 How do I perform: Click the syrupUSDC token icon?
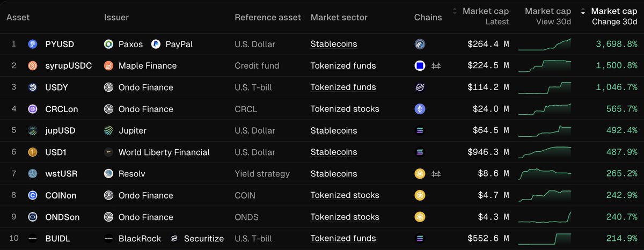click(x=32, y=66)
